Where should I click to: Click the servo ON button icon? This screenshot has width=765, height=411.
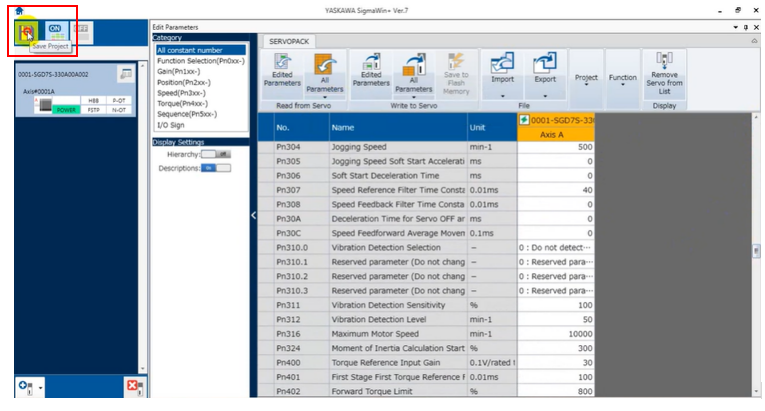[x=55, y=32]
